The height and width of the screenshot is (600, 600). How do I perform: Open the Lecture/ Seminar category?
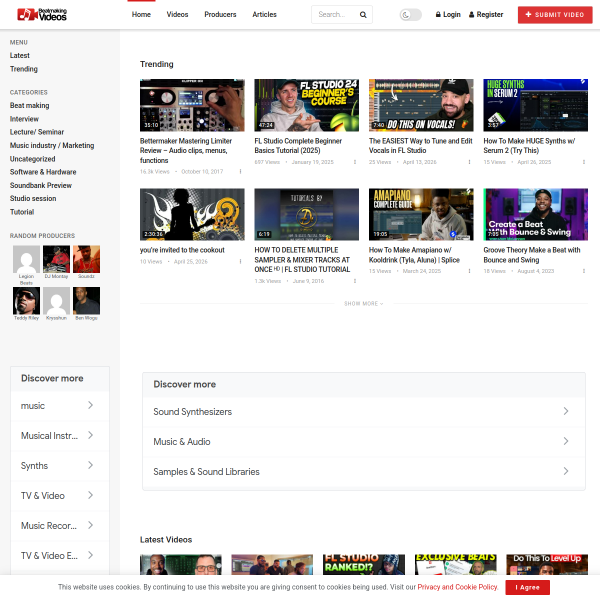(x=37, y=132)
